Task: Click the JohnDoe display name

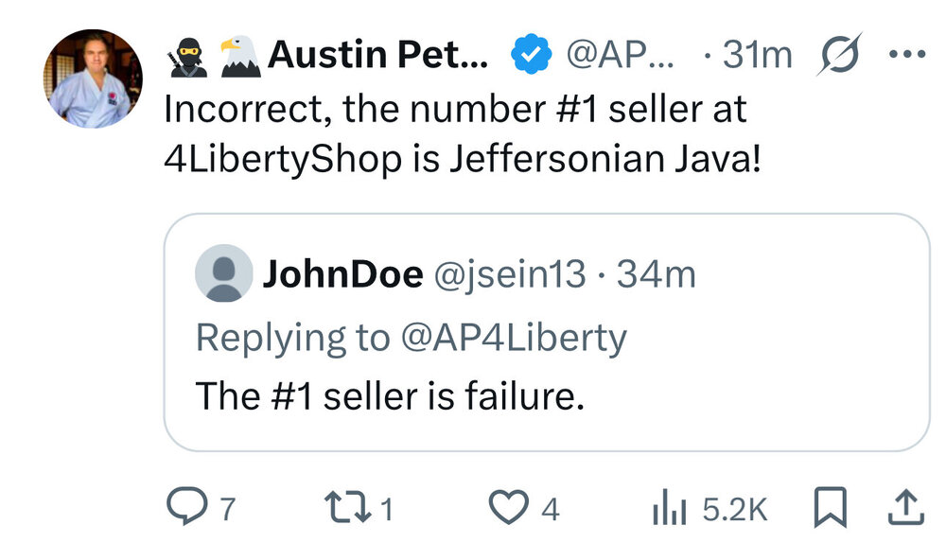Action: (342, 275)
